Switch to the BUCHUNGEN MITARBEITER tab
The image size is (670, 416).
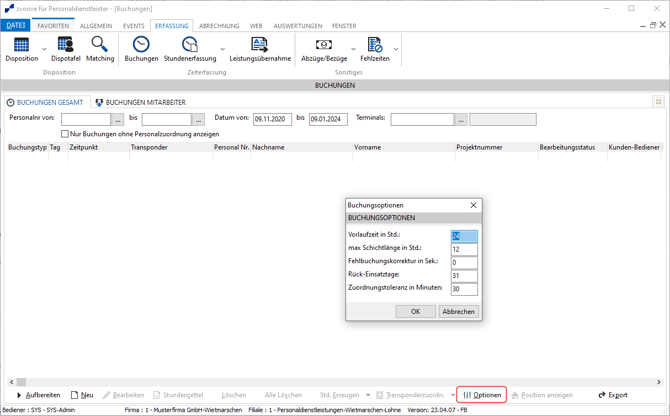pyautogui.click(x=140, y=102)
